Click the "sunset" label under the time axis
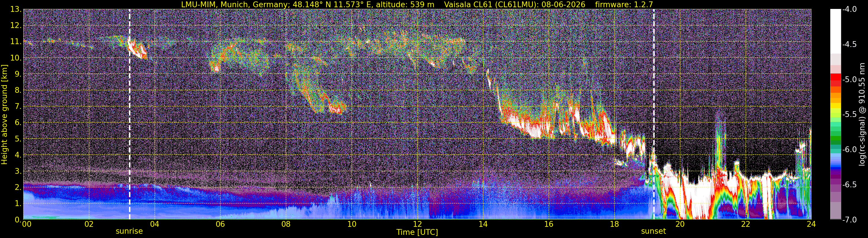 click(x=653, y=231)
